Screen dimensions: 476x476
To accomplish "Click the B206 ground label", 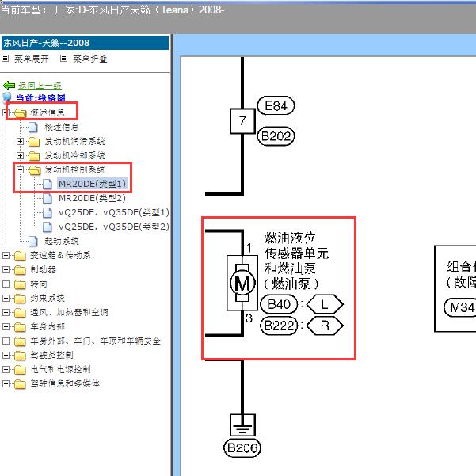I will [242, 447].
